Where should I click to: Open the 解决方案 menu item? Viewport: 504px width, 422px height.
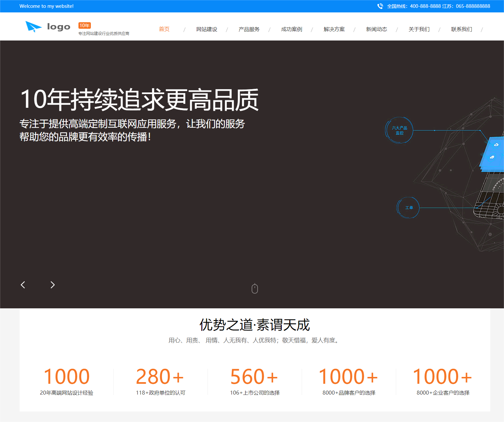[334, 29]
